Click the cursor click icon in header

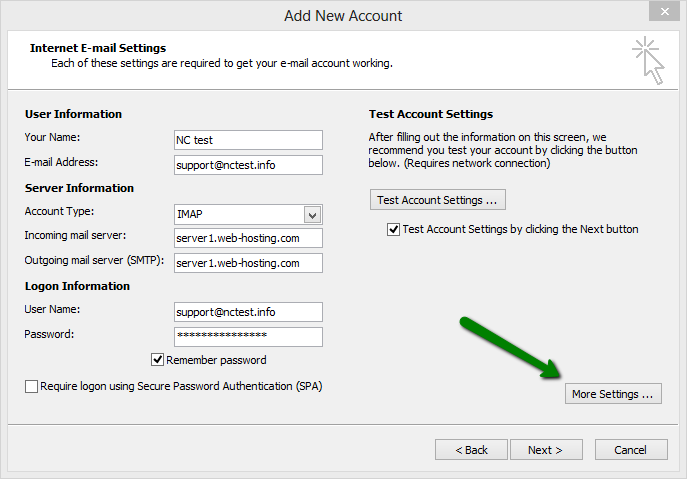coord(647,60)
